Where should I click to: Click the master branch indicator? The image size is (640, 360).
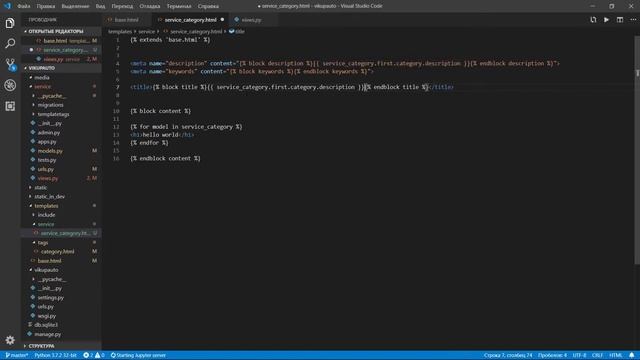tap(16, 355)
